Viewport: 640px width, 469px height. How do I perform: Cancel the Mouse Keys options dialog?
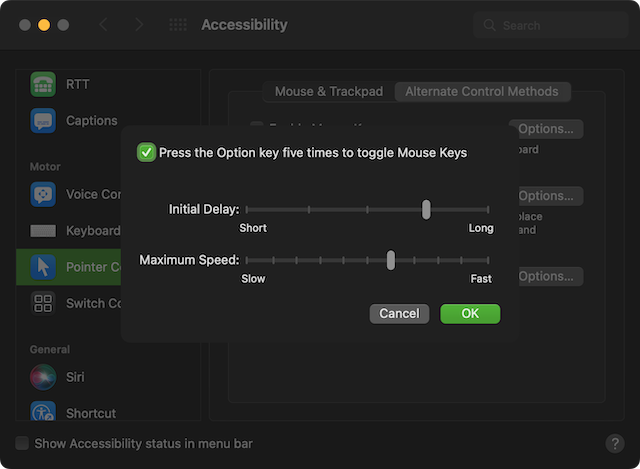(x=399, y=314)
